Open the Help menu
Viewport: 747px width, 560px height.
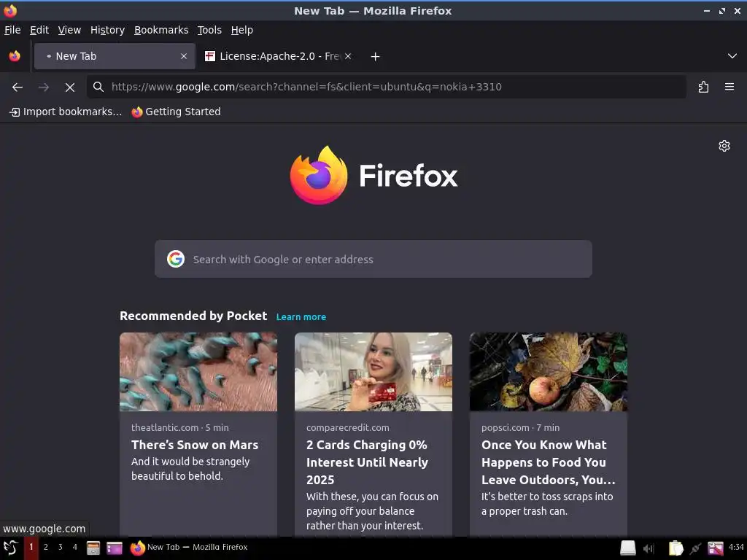[x=242, y=30]
